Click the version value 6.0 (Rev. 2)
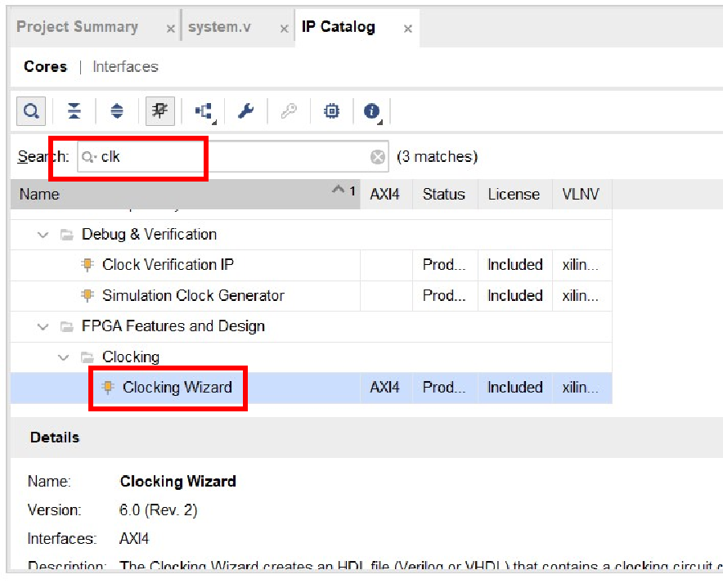Viewport: 723px width, 588px height. pos(158,510)
